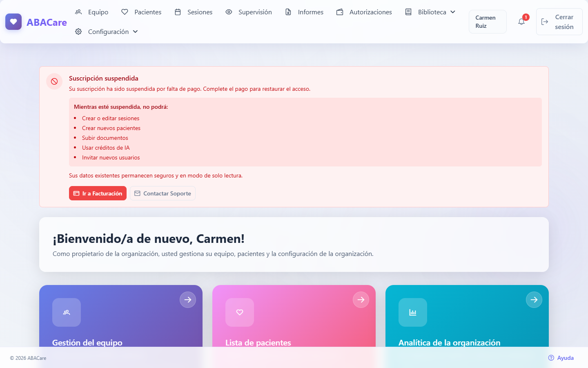Navigate to Sesiones
The image size is (588, 368).
pos(194,12)
